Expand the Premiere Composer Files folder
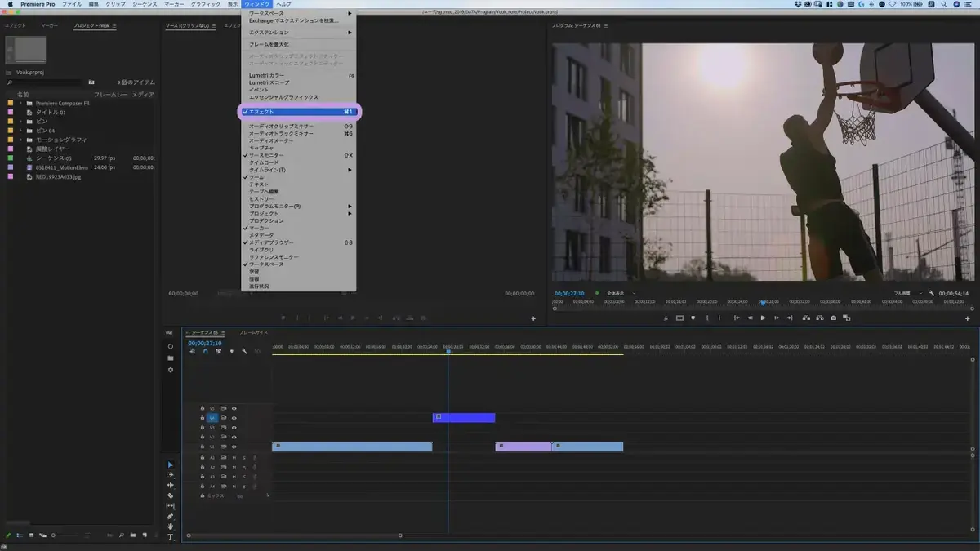The height and width of the screenshot is (551, 980). [x=20, y=104]
